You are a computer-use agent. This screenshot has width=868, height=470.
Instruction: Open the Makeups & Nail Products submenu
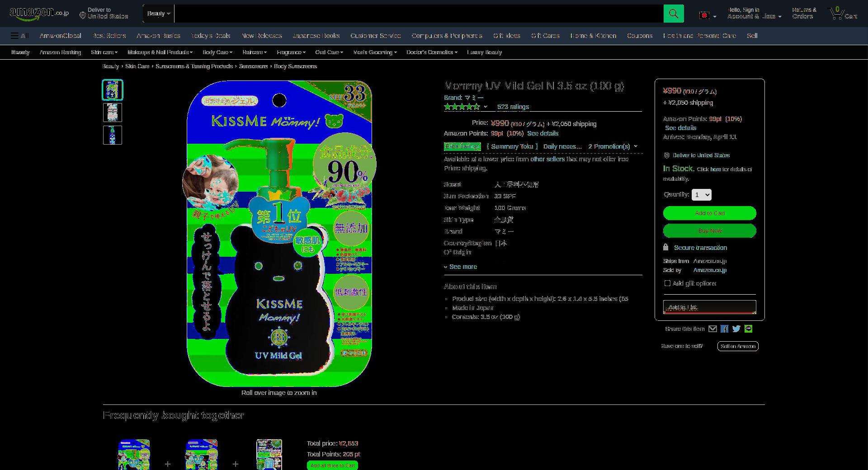(x=160, y=52)
